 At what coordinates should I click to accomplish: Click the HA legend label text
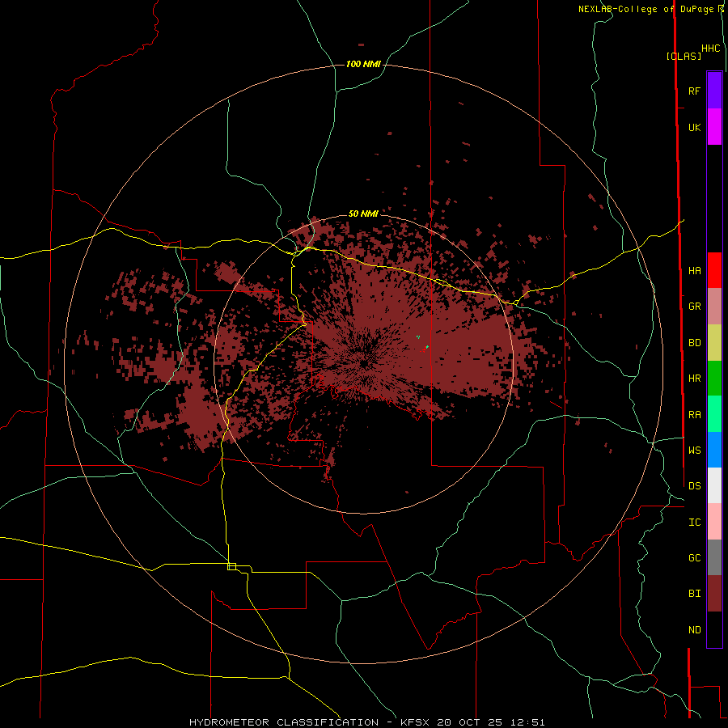coord(694,270)
